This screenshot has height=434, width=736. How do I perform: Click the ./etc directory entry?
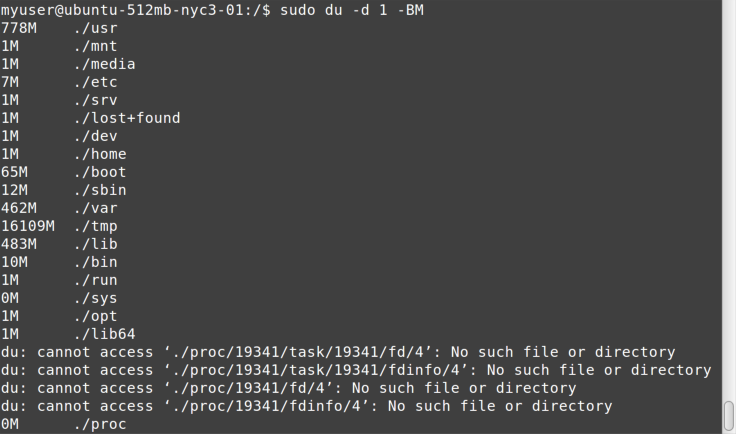(96, 82)
